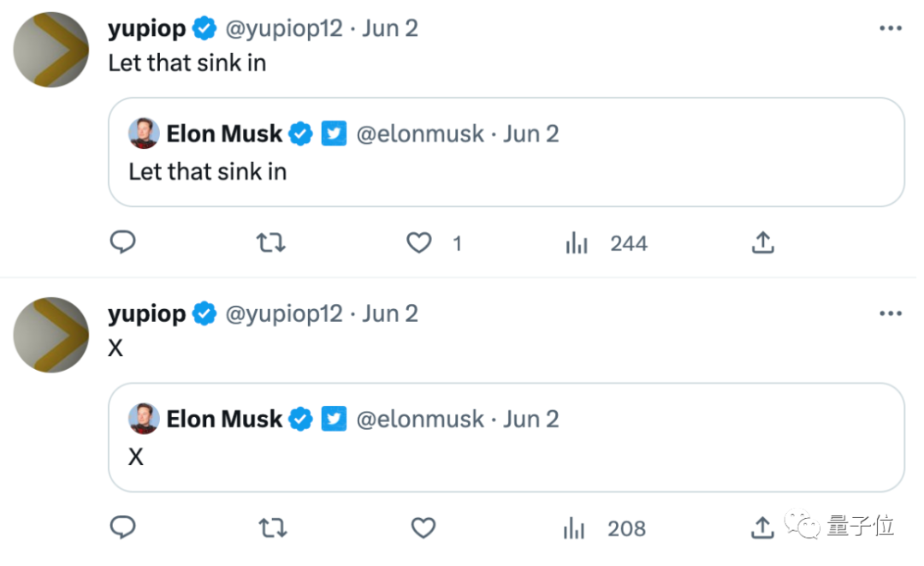Click yupiop display name on second tweet

tap(146, 313)
